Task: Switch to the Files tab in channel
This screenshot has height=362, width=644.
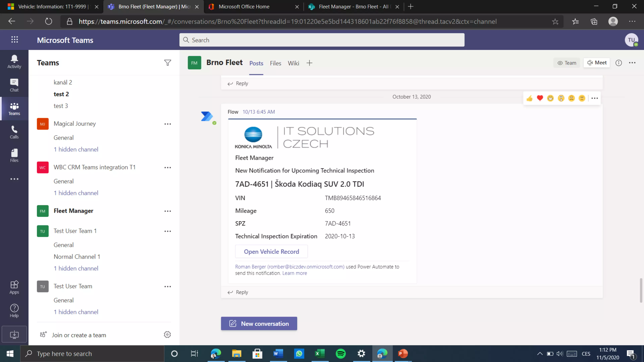Action: 276,63
